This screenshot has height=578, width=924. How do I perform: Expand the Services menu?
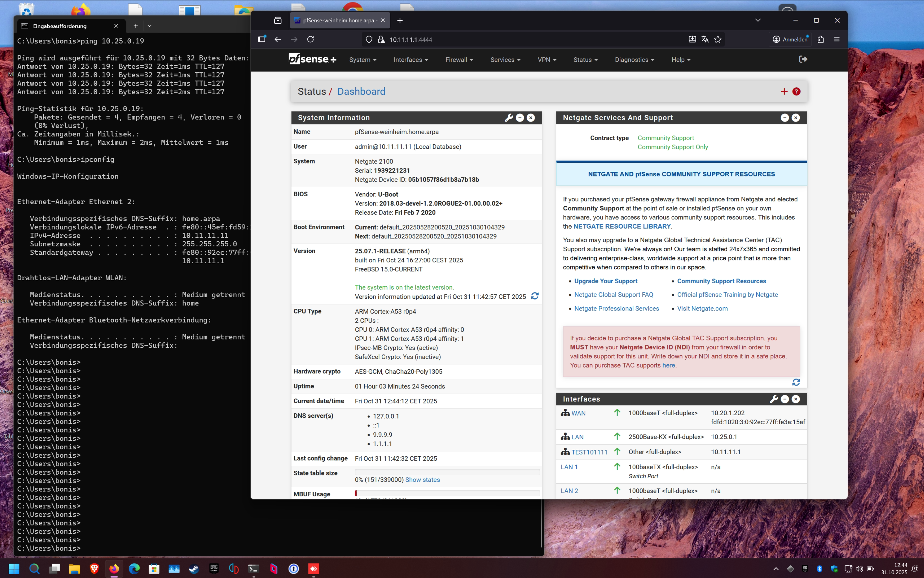(x=505, y=60)
